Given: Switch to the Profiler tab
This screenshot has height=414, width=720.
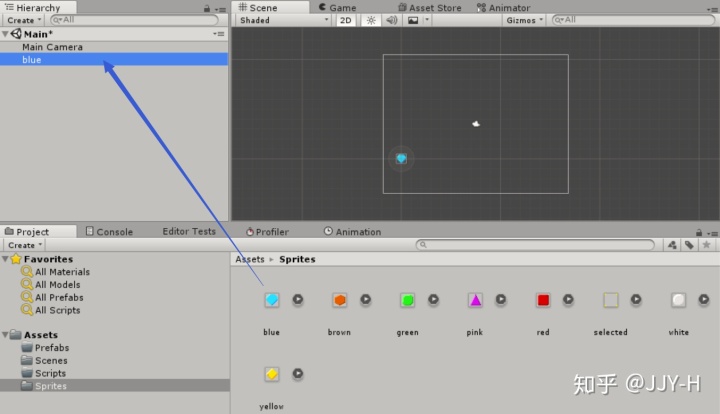Looking at the screenshot, I should pyautogui.click(x=267, y=232).
